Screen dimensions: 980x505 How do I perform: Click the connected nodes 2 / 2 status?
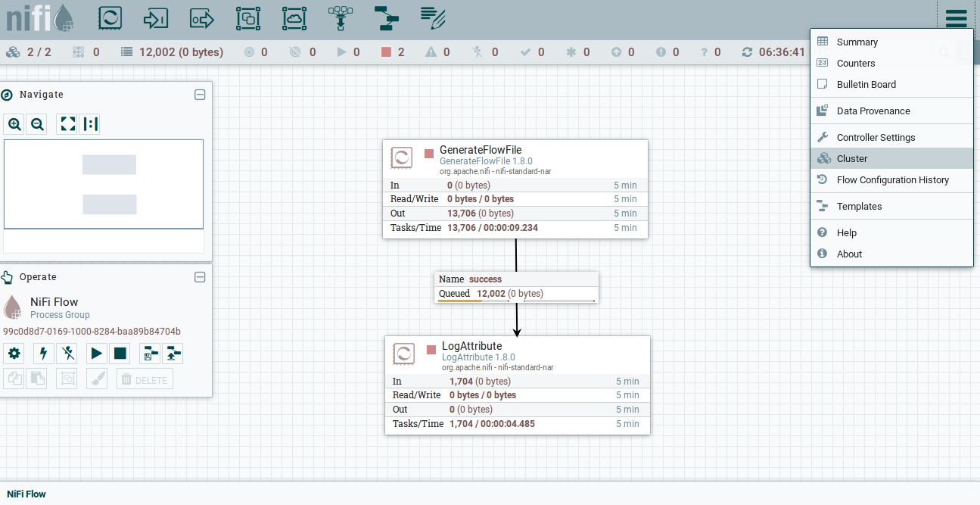point(29,52)
